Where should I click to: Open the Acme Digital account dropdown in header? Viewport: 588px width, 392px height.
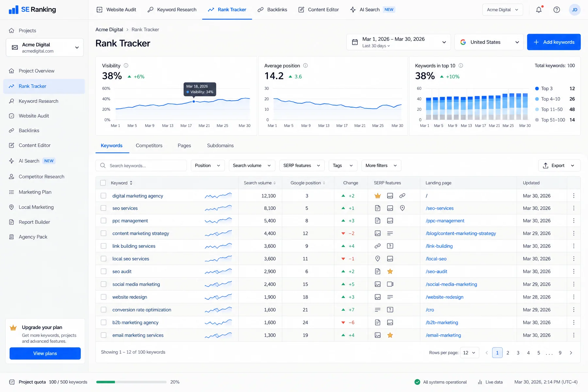point(502,10)
